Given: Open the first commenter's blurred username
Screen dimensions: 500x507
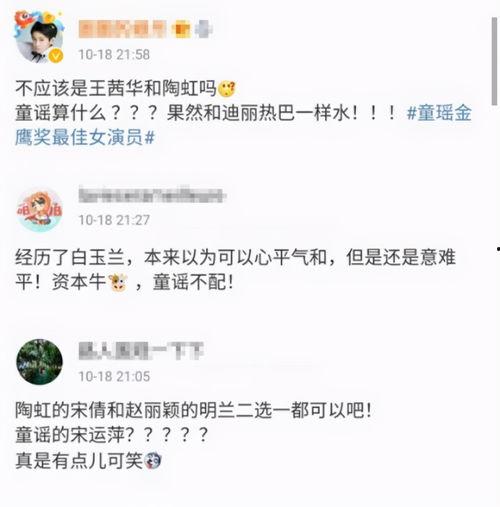Looking at the screenshot, I should pyautogui.click(x=122, y=29).
